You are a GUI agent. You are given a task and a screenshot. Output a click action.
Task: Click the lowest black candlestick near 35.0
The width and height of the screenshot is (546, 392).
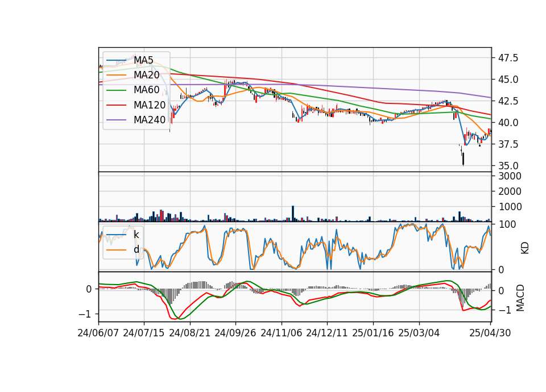click(x=463, y=159)
